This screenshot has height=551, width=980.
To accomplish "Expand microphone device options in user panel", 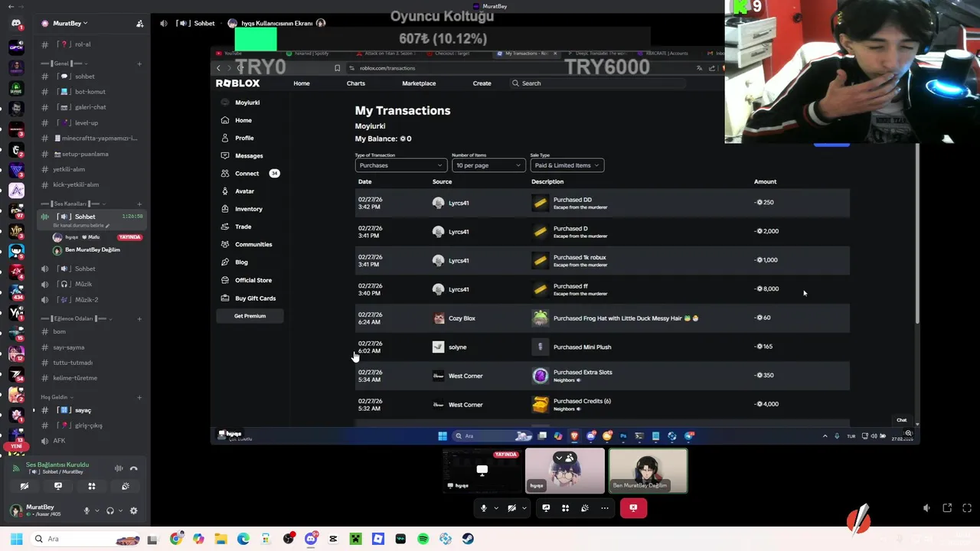I will point(96,510).
